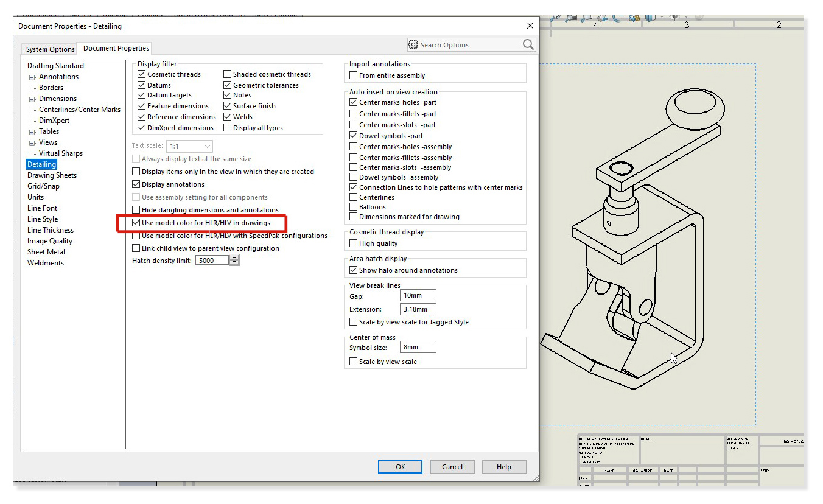This screenshot has height=504, width=823.
Task: Switch to the System Options tab
Action: point(49,49)
